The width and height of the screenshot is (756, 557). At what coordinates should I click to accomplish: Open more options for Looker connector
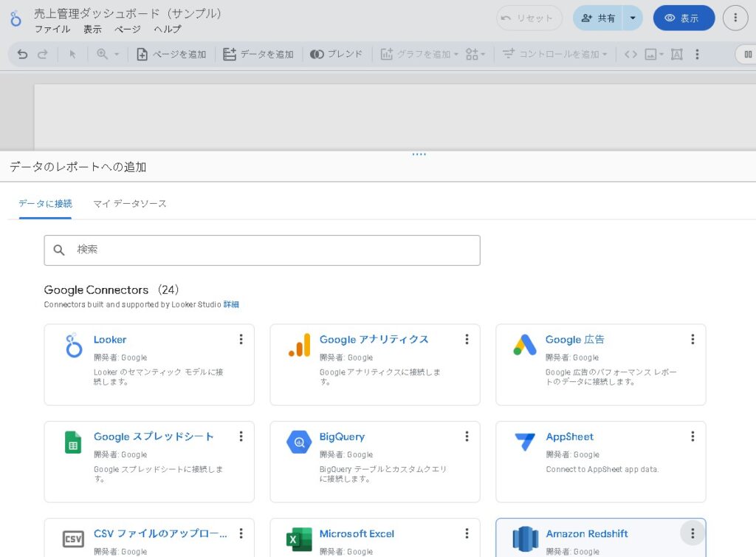point(241,339)
